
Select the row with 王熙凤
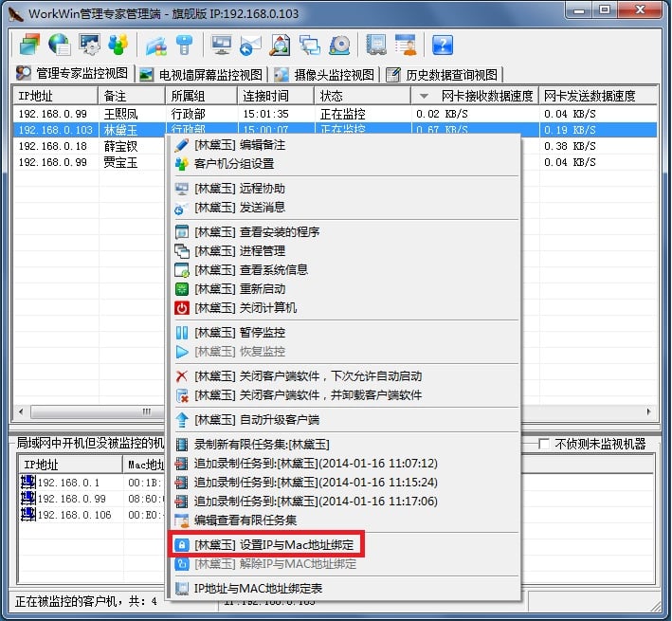pos(336,114)
